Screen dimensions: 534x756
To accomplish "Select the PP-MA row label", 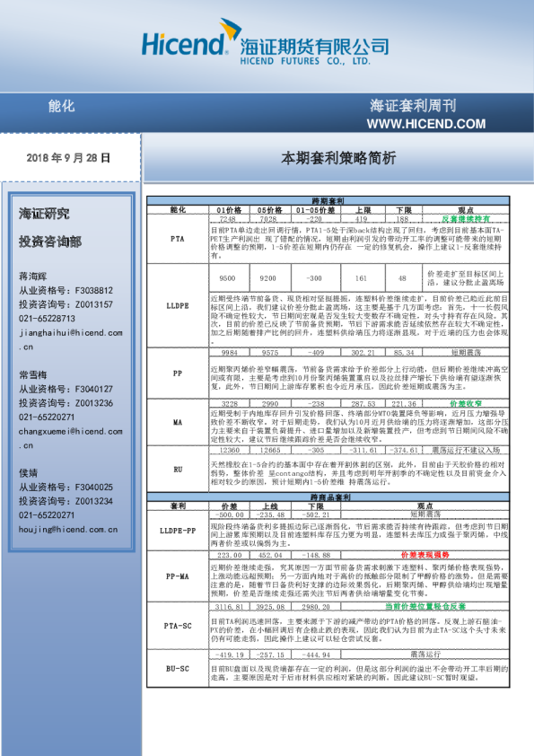I will tap(178, 576).
